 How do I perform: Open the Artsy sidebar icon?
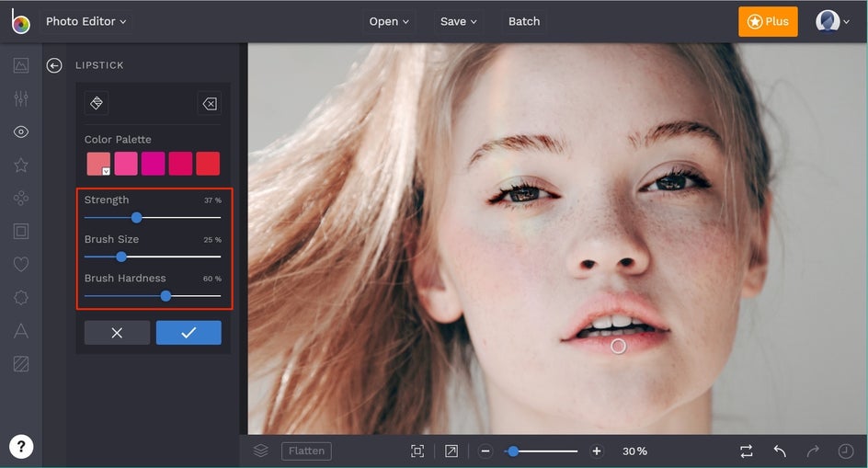coord(21,198)
